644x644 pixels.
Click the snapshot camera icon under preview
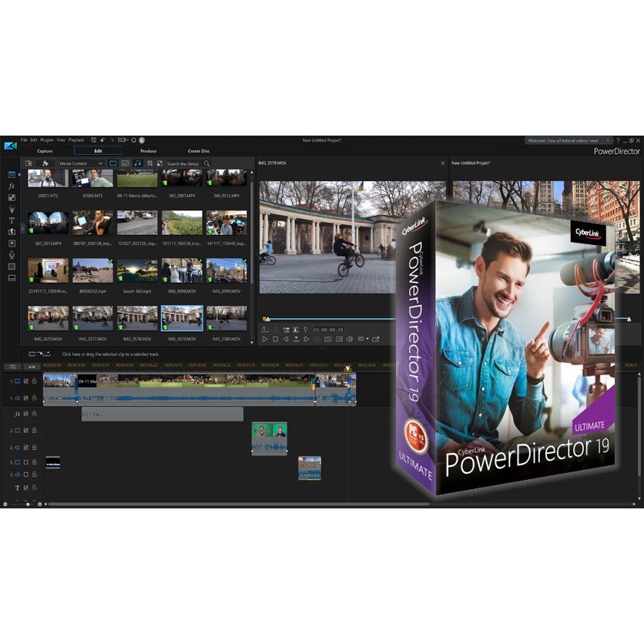pyautogui.click(x=327, y=339)
